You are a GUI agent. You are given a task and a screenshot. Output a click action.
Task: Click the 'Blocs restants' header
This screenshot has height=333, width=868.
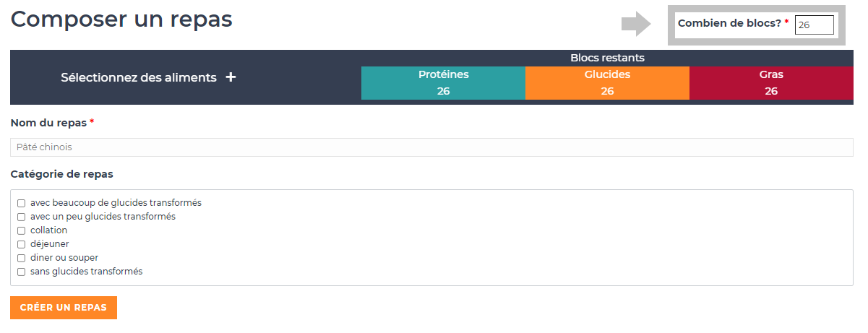point(607,58)
